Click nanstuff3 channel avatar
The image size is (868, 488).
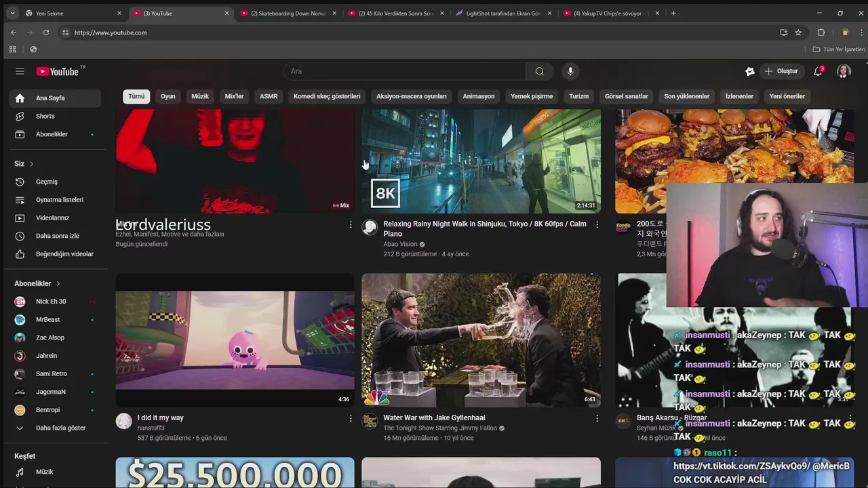124,421
